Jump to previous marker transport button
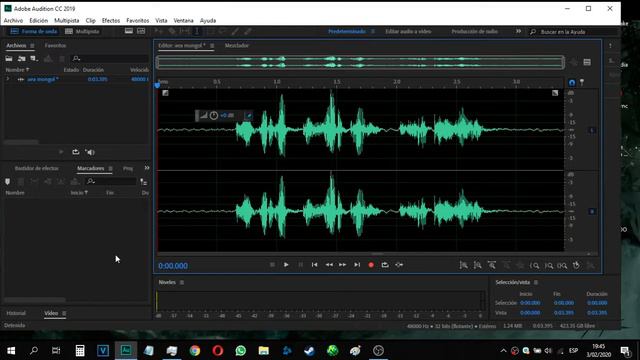The image size is (640, 360). coord(314,265)
